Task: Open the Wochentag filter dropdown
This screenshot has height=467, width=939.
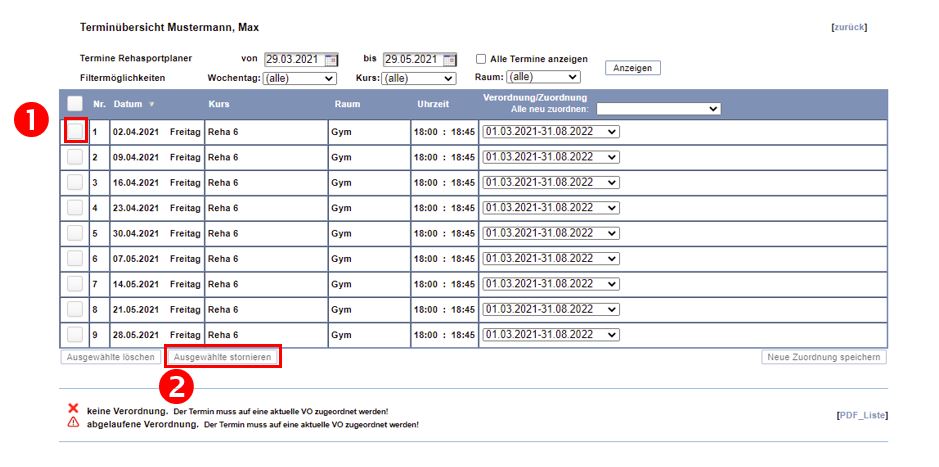Action: [x=300, y=78]
